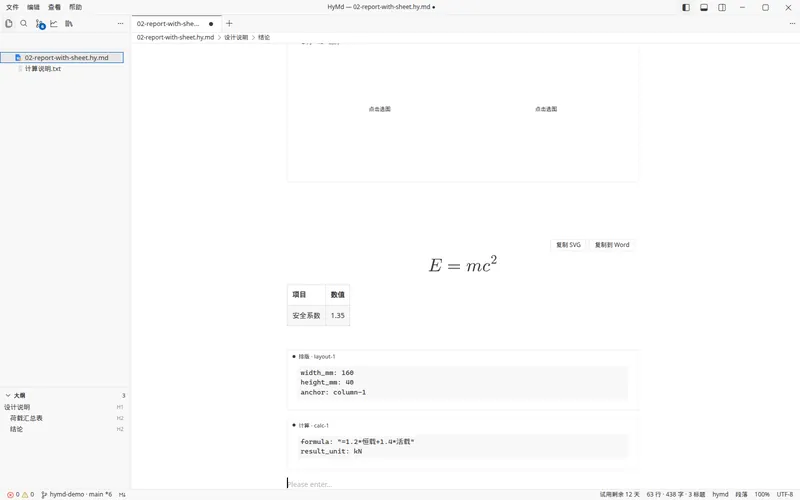Open 计算说明.txt in file tree
The width and height of the screenshot is (800, 500).
(43, 69)
